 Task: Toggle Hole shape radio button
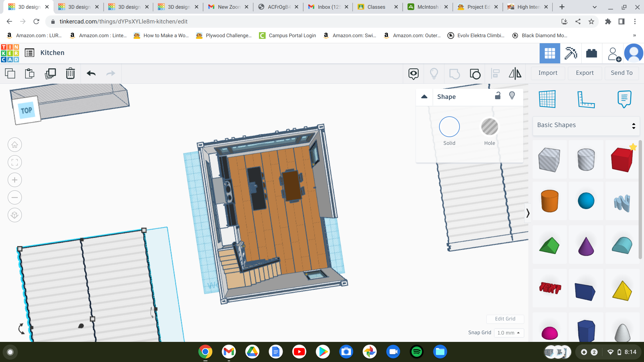tap(489, 127)
